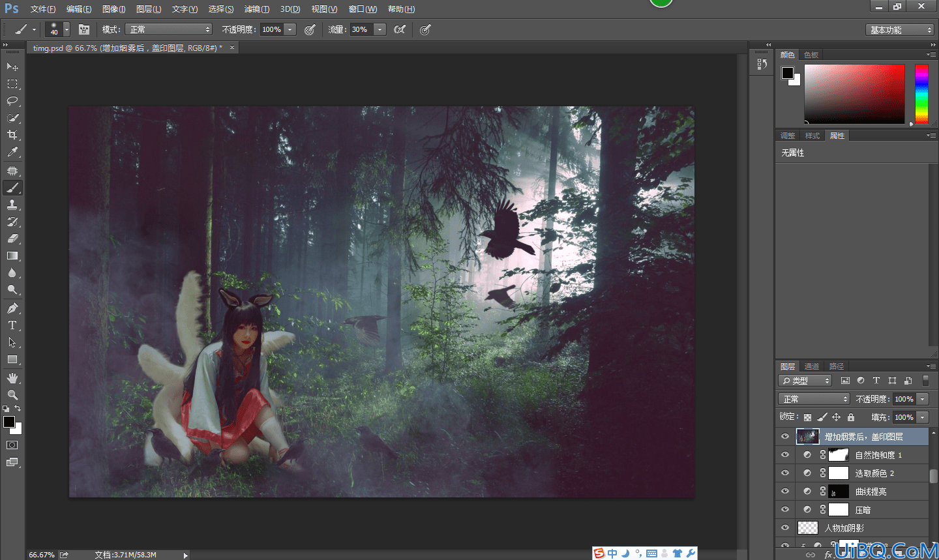Open the 滤镜(T) menu

(257, 9)
